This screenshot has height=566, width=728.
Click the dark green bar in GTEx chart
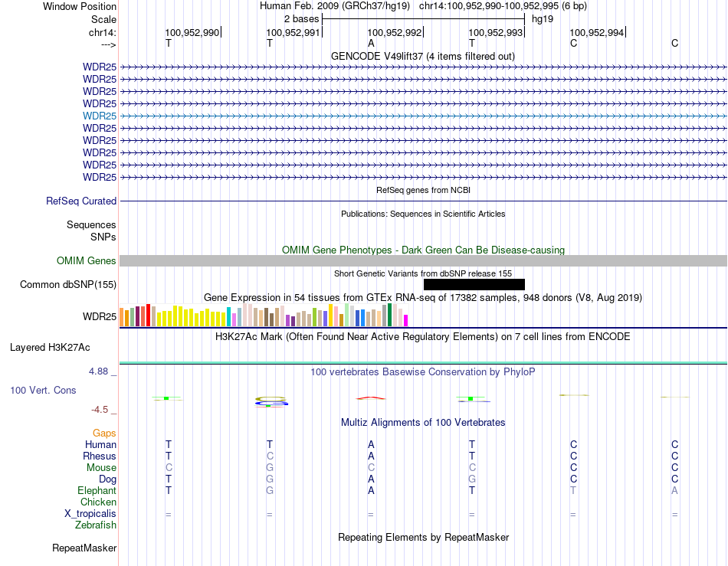coord(389,315)
